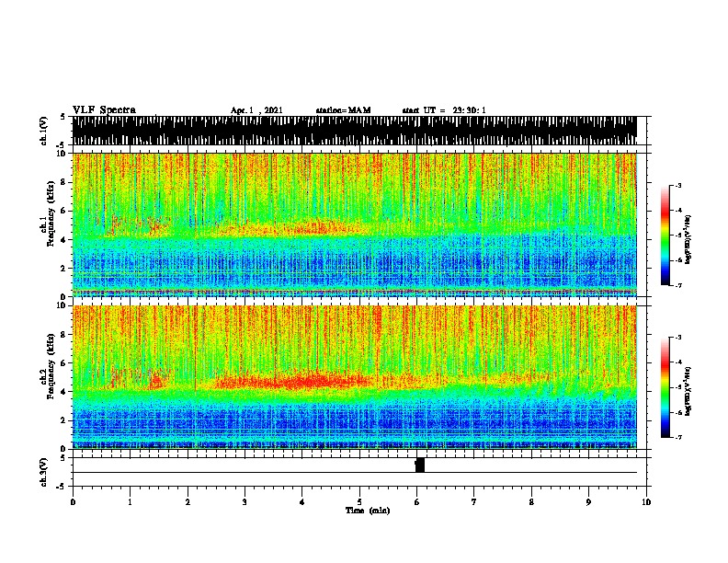728x563 pixels.
Task: Click the "ch.1(V)" waveform axis label
Action: tap(44, 131)
